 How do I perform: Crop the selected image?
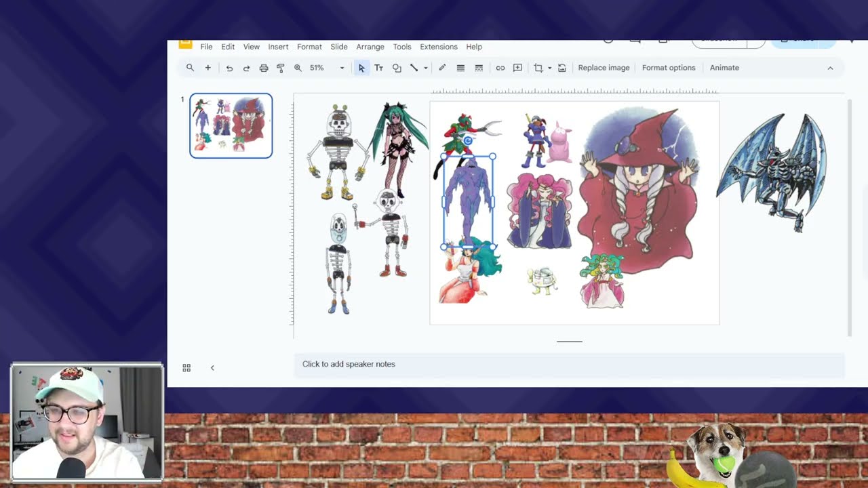pos(538,68)
